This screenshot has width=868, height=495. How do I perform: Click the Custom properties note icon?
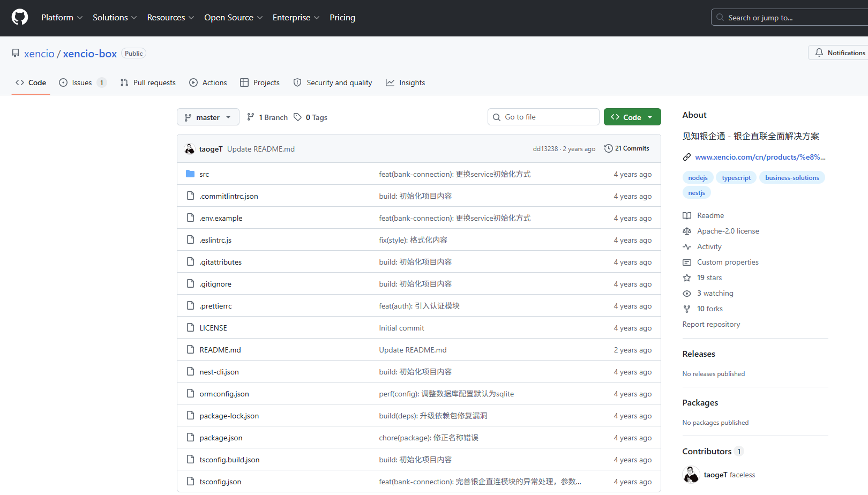(687, 262)
